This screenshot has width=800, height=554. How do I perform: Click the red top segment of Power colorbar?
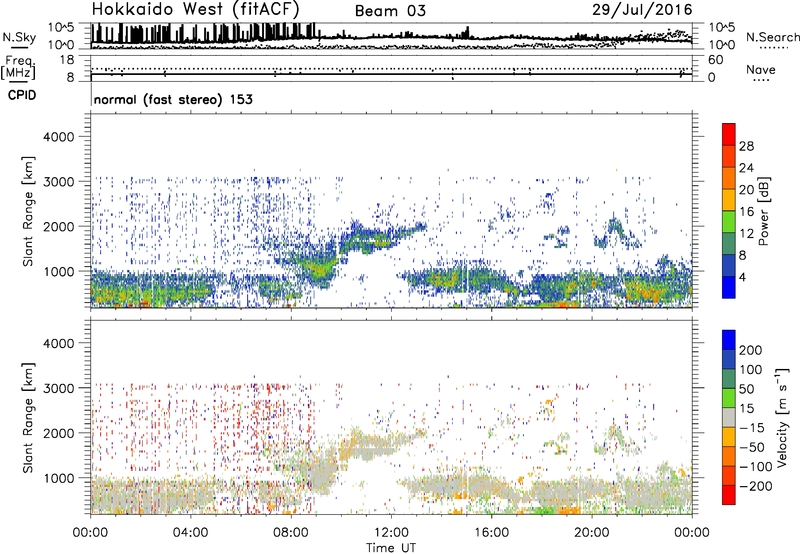pyautogui.click(x=729, y=135)
